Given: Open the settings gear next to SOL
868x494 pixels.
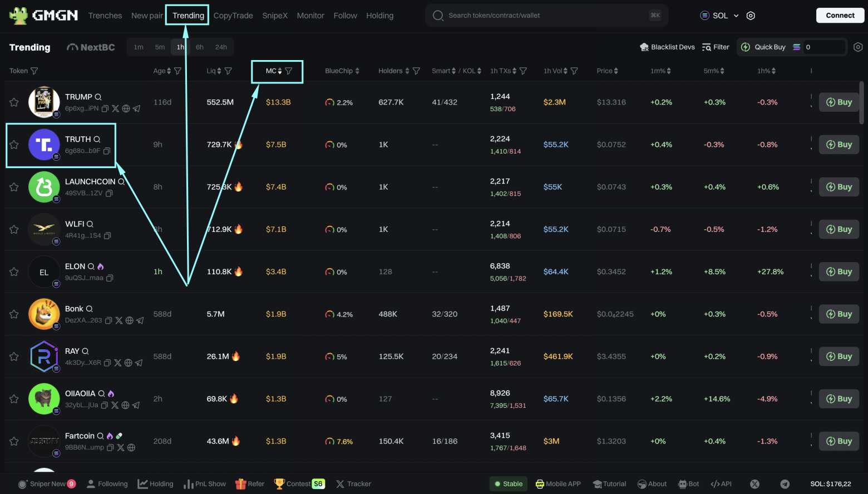Looking at the screenshot, I should [x=751, y=16].
